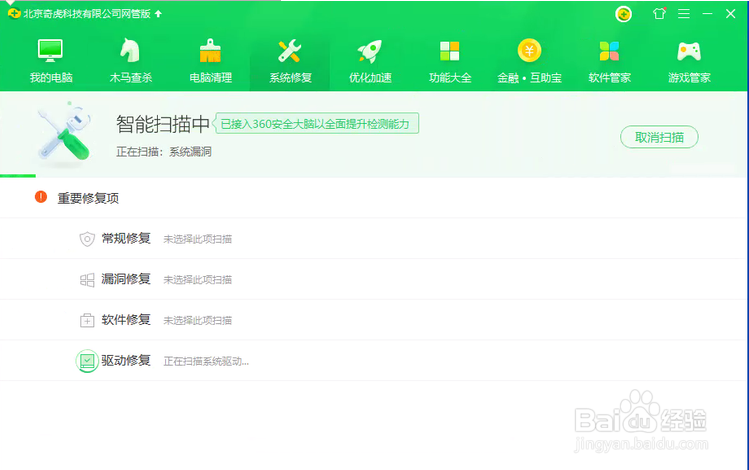Click 未选择此项扫描 next to 软件修复
The image size is (749, 470).
click(198, 320)
